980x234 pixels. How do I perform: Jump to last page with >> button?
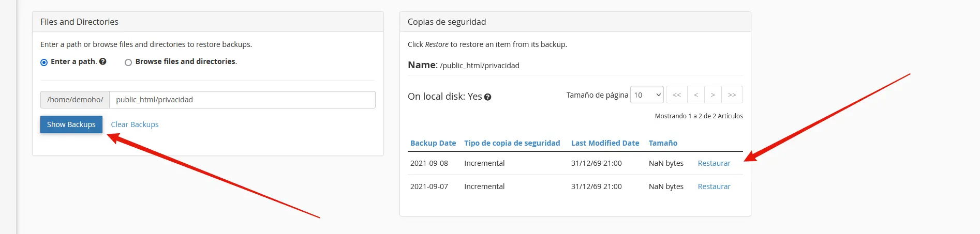(732, 95)
